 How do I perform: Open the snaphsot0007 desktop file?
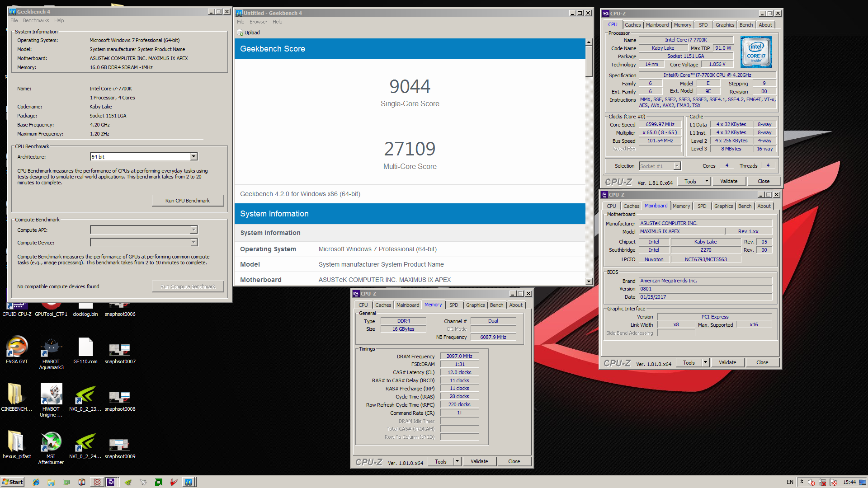click(x=120, y=353)
